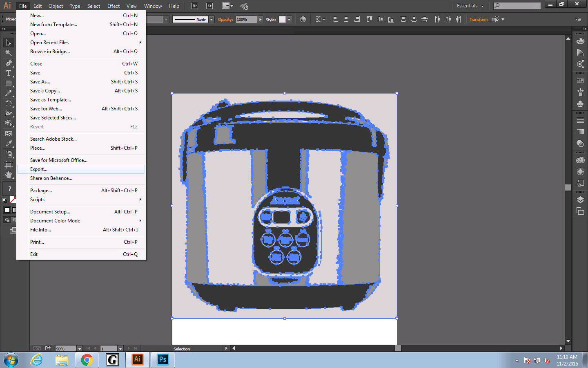
Task: Select the Pen tool
Action: pos(9,63)
